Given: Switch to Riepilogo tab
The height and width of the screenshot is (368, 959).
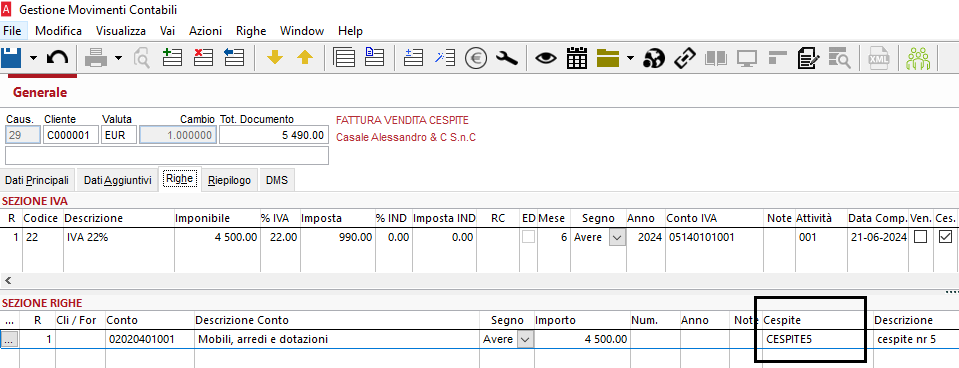Looking at the screenshot, I should tap(229, 180).
